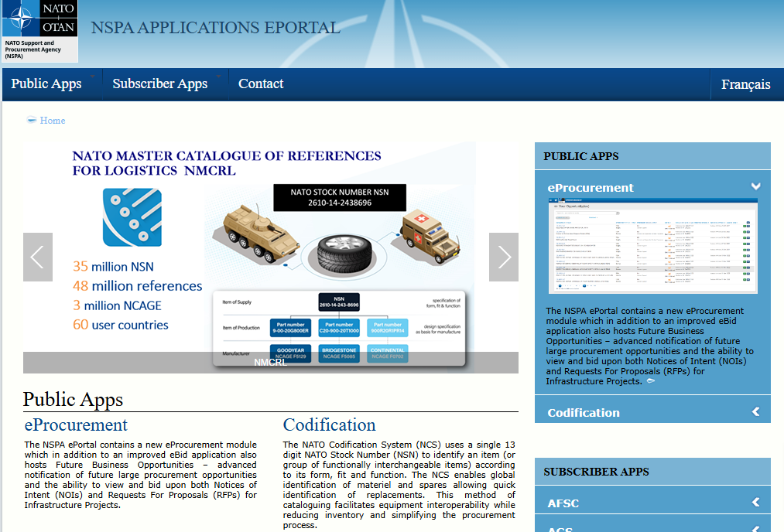Viewport: 784px width, 532px height.
Task: Open the Codification sidebar heading
Action: (x=584, y=413)
